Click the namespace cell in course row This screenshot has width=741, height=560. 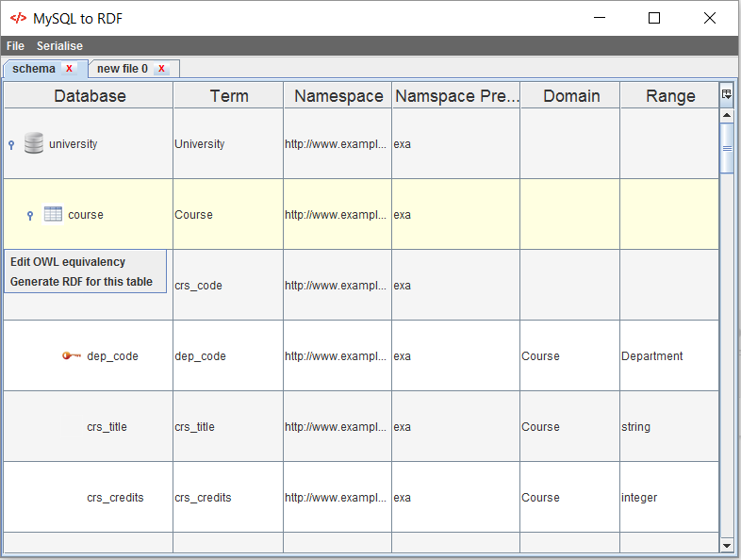(x=338, y=214)
